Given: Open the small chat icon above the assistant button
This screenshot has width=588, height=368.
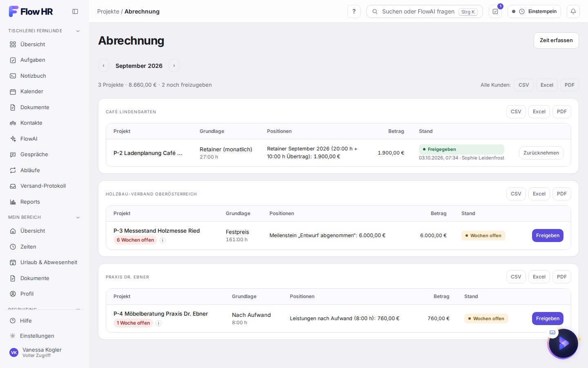Looking at the screenshot, I should 552,332.
